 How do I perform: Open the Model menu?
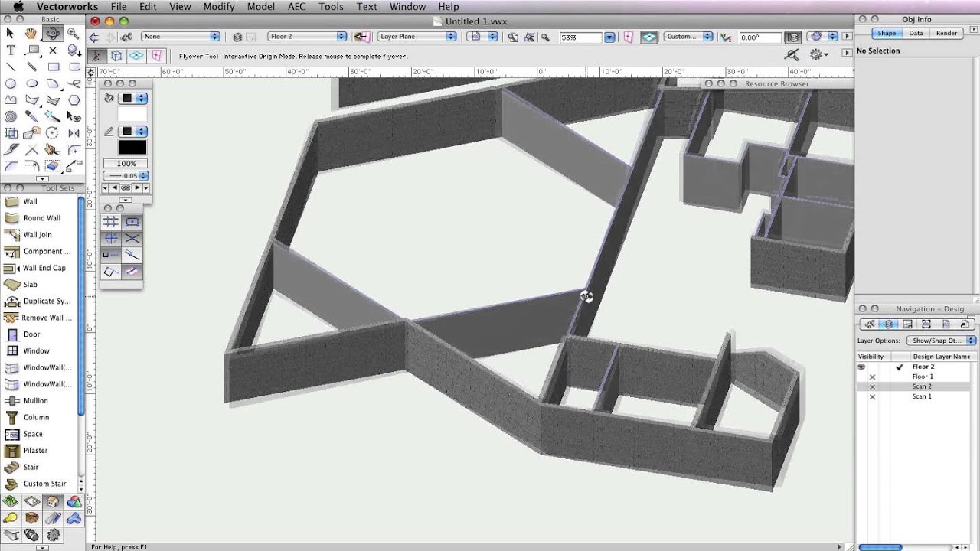point(261,6)
